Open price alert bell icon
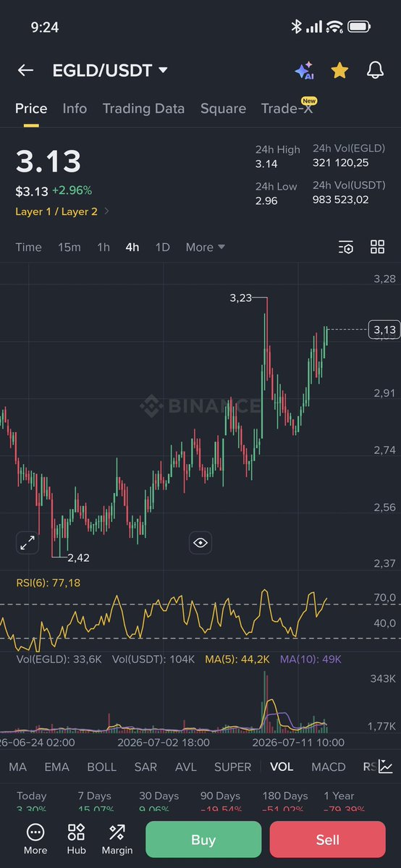This screenshot has height=868, width=401. tap(375, 69)
